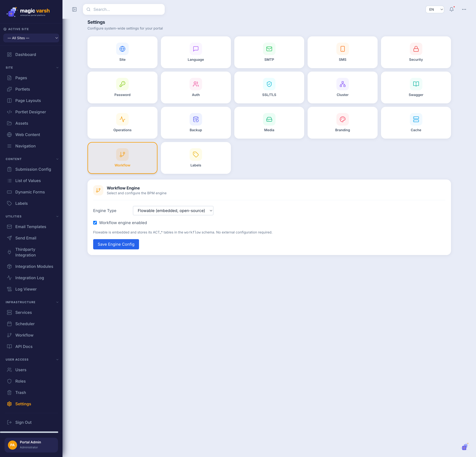Screen dimensions: 476x457
Task: Click Save Engine Config button
Action: point(116,244)
